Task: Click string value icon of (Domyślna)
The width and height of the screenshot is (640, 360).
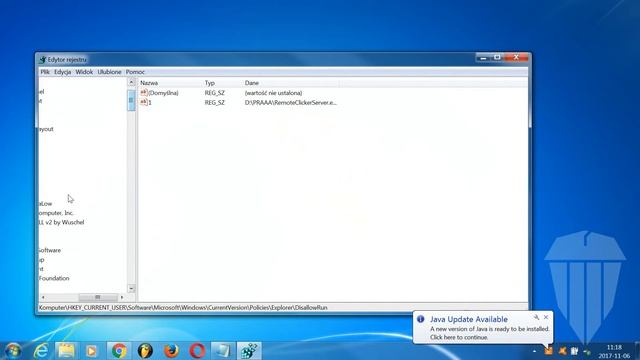Action: click(x=144, y=93)
